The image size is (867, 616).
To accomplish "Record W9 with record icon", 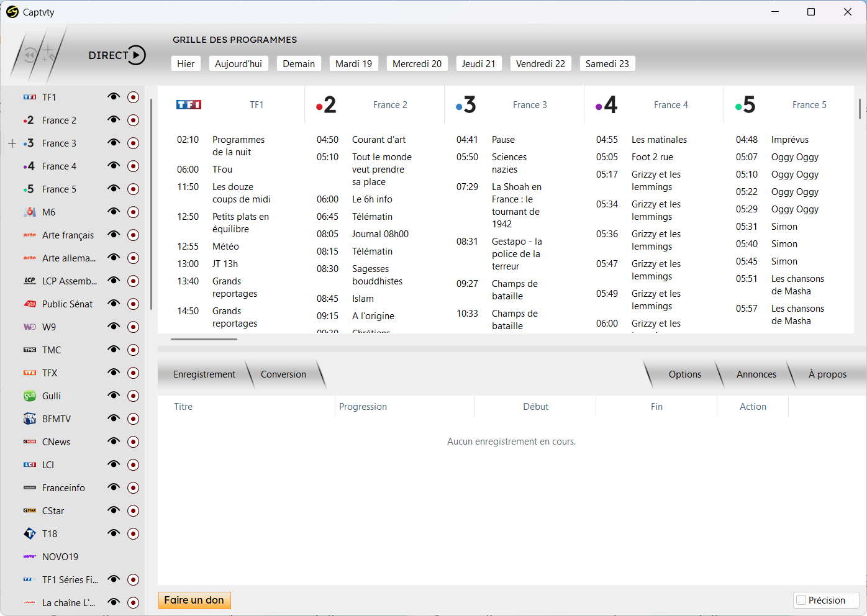I will tap(133, 327).
